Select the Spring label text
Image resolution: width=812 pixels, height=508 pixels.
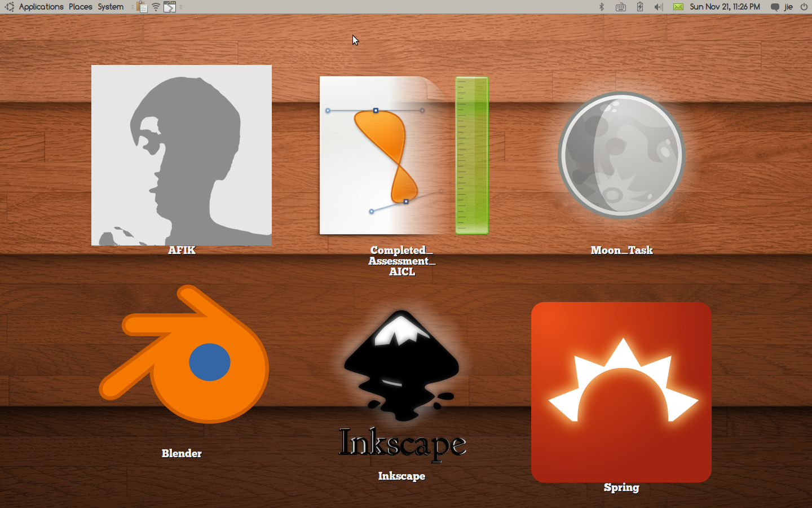(621, 488)
